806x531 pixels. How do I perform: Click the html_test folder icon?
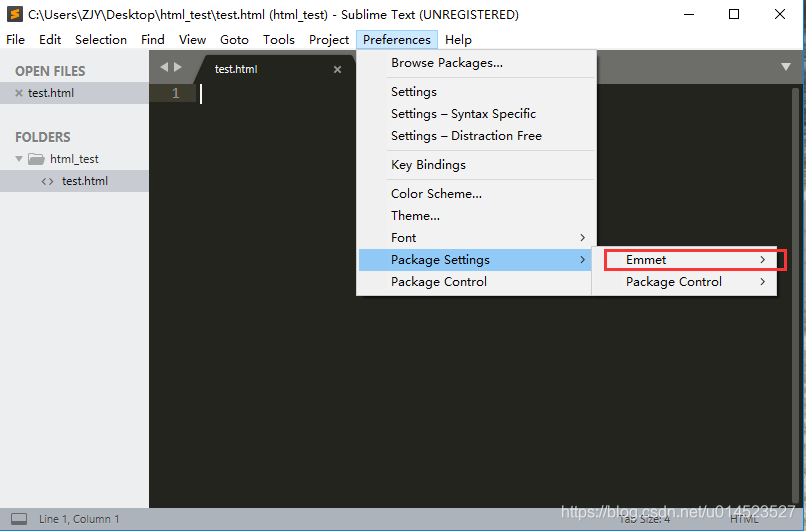point(36,159)
